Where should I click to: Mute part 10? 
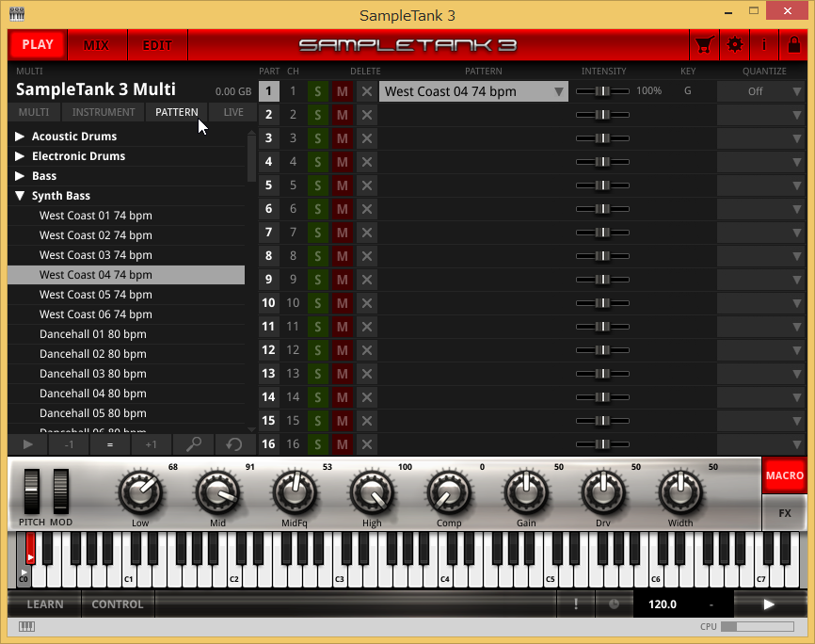click(x=342, y=303)
